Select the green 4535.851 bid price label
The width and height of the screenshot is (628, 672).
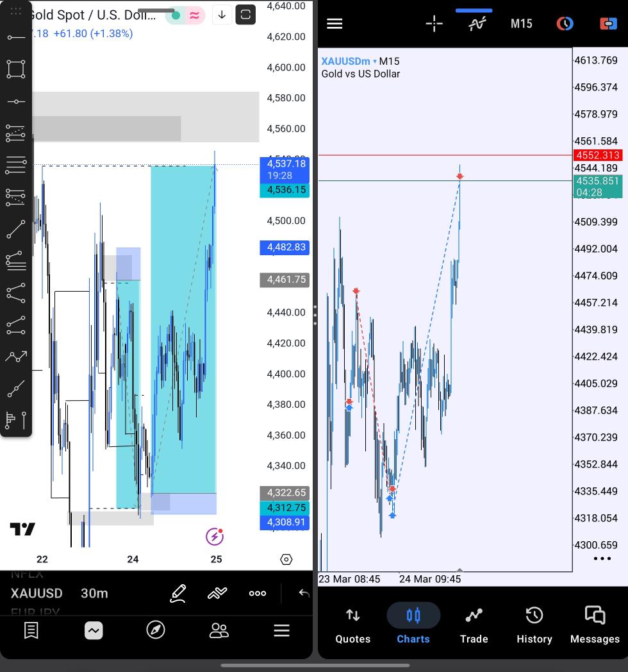point(598,187)
